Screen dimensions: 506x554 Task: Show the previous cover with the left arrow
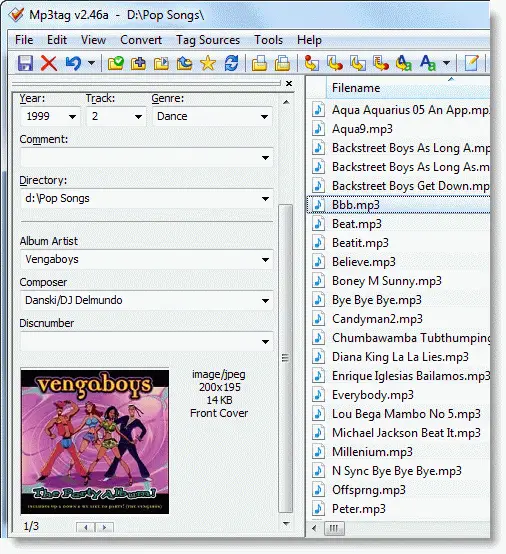tap(86, 528)
